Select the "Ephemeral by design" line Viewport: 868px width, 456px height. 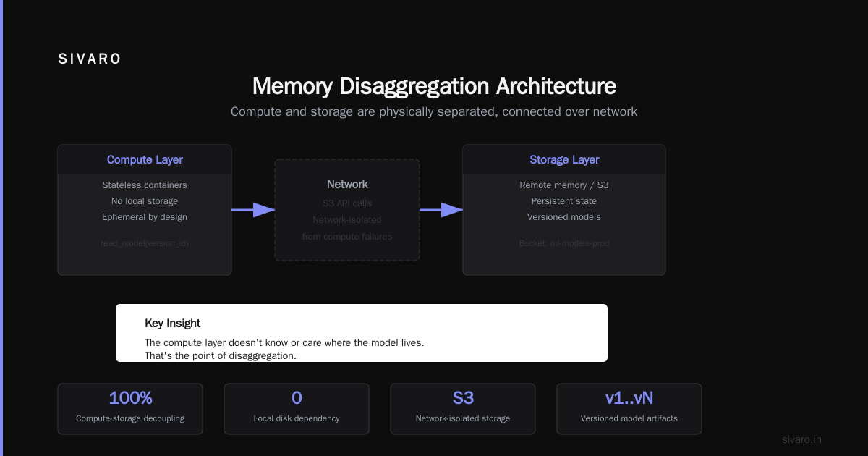(145, 217)
